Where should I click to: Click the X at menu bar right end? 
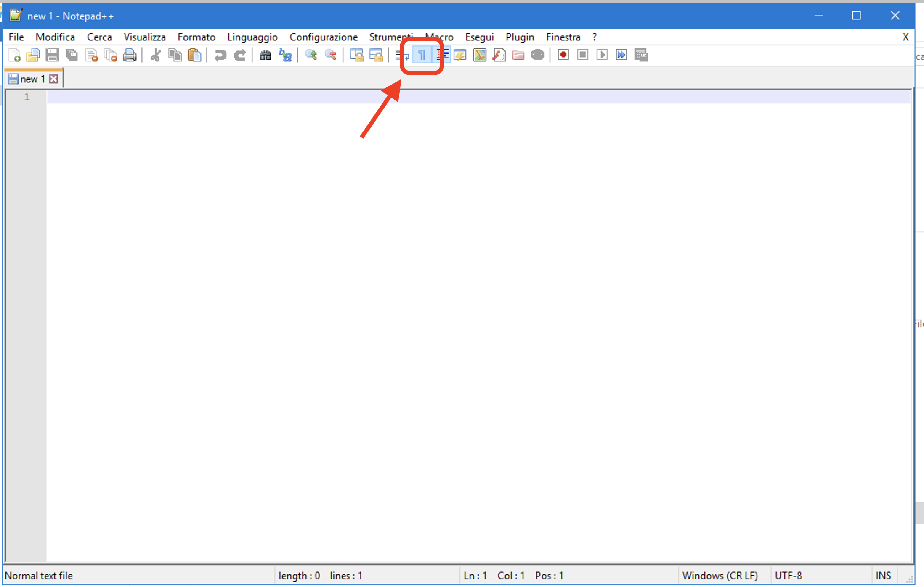coord(905,37)
